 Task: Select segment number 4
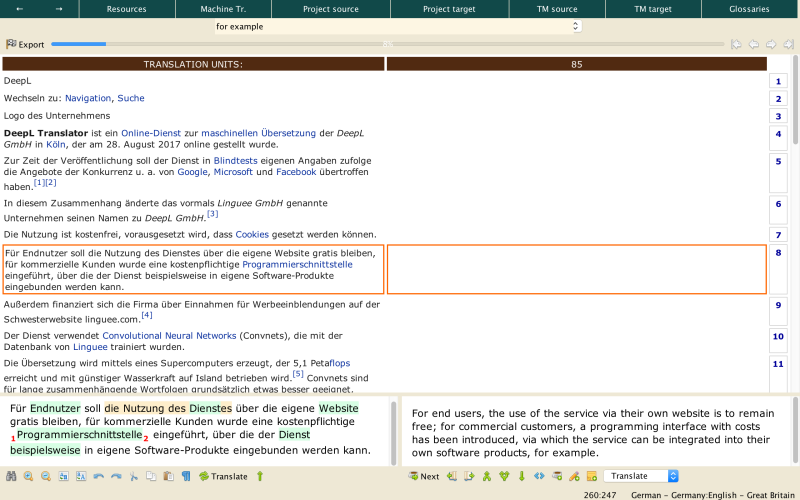tap(778, 140)
